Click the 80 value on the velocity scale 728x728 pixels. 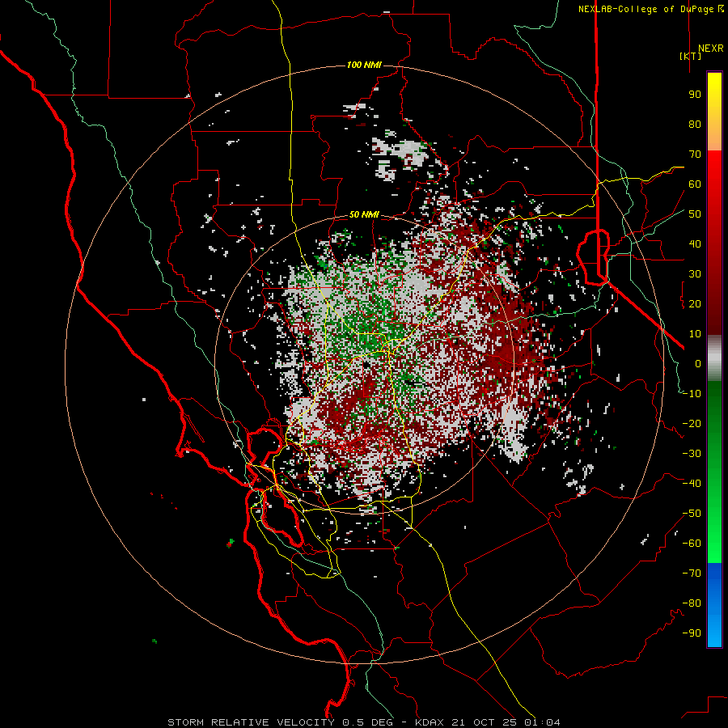coord(695,124)
